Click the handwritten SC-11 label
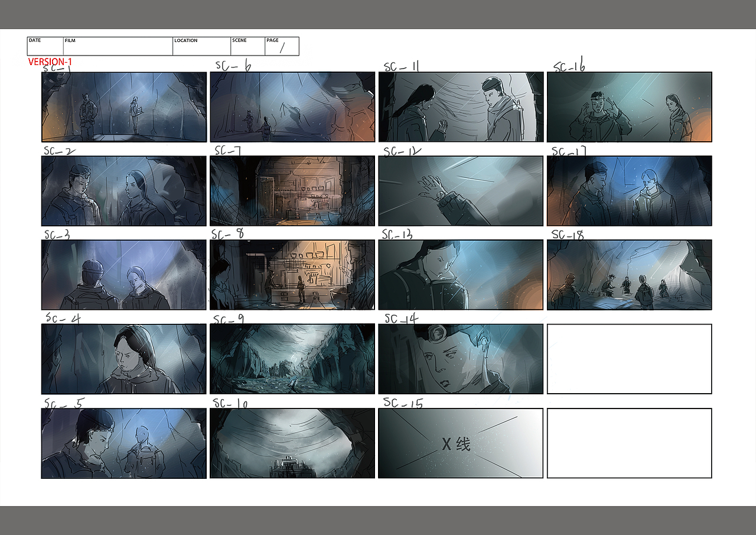The height and width of the screenshot is (535, 756). tap(402, 67)
